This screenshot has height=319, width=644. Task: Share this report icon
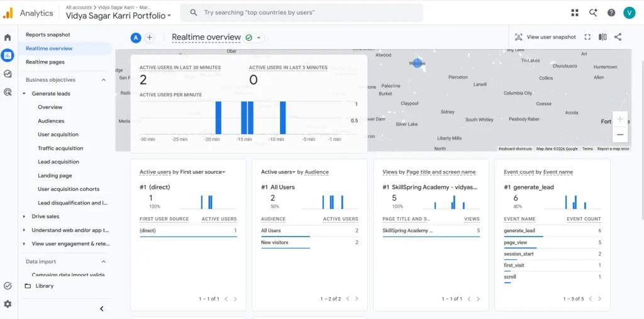618,37
